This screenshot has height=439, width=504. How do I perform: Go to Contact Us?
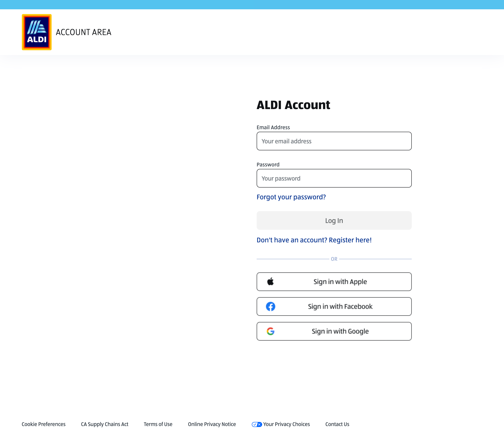point(337,424)
